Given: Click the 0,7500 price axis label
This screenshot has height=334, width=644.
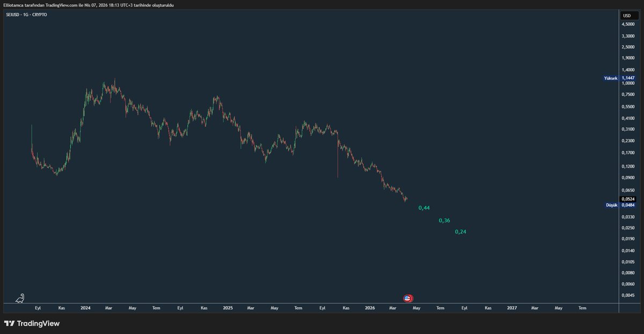Looking at the screenshot, I should [629, 95].
